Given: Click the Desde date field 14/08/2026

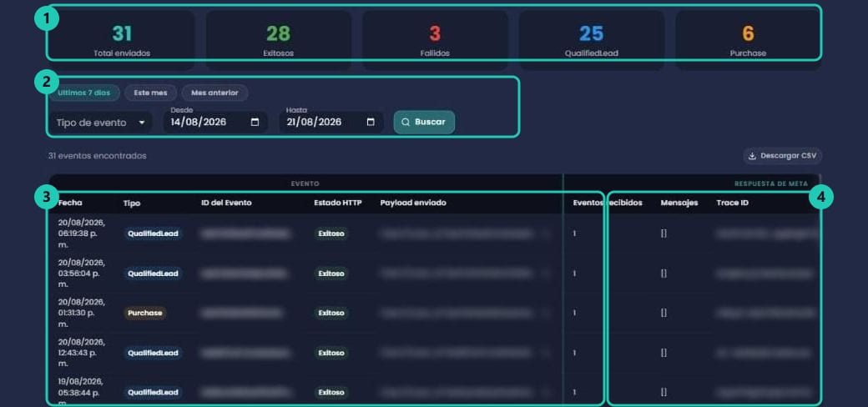Looking at the screenshot, I should (x=215, y=123).
